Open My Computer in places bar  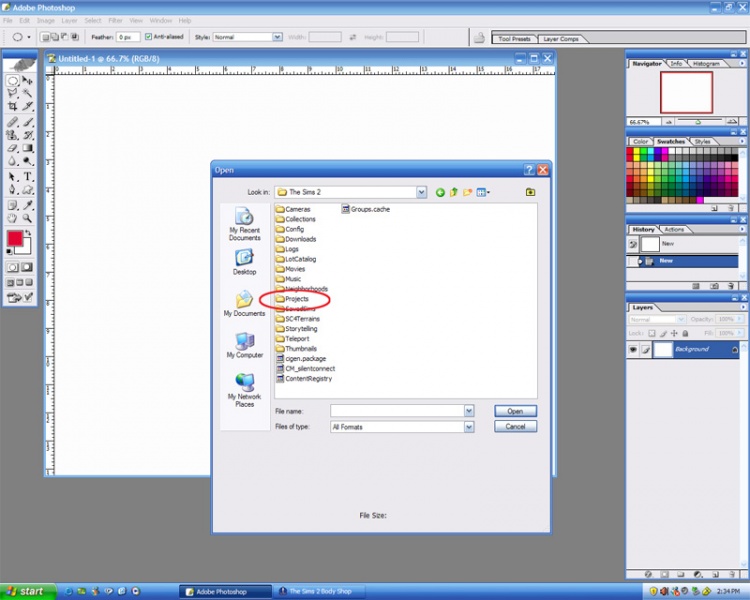(244, 345)
